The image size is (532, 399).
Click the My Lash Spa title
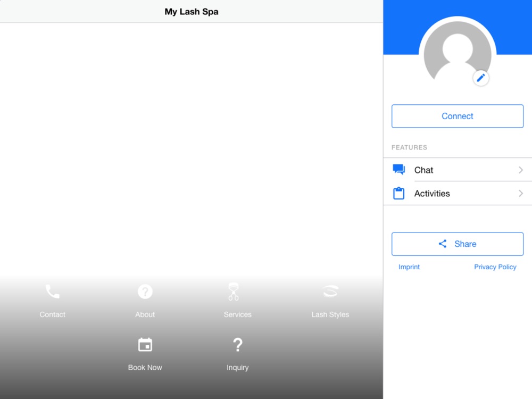coord(192,12)
